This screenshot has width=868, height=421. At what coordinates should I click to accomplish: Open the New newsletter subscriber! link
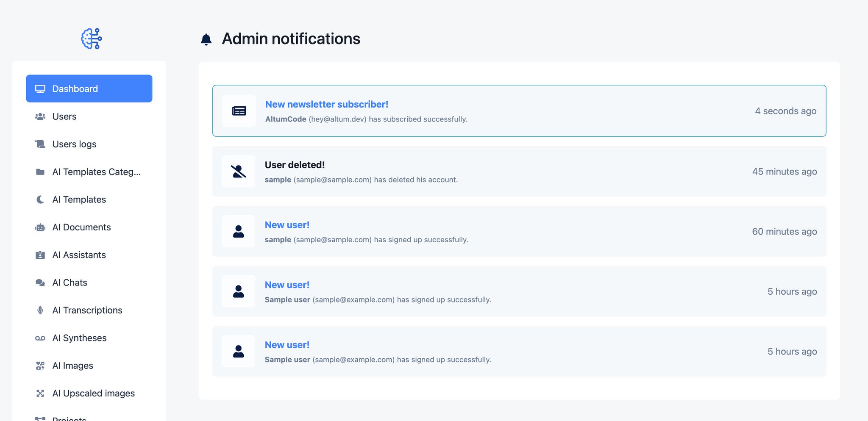coord(326,104)
